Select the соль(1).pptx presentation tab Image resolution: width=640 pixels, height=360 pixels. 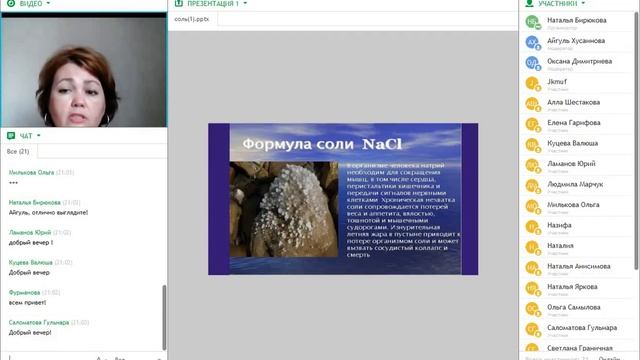(192, 19)
